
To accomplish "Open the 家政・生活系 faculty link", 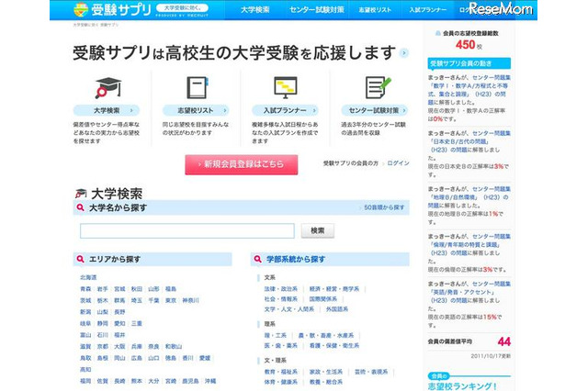I will click(326, 372).
